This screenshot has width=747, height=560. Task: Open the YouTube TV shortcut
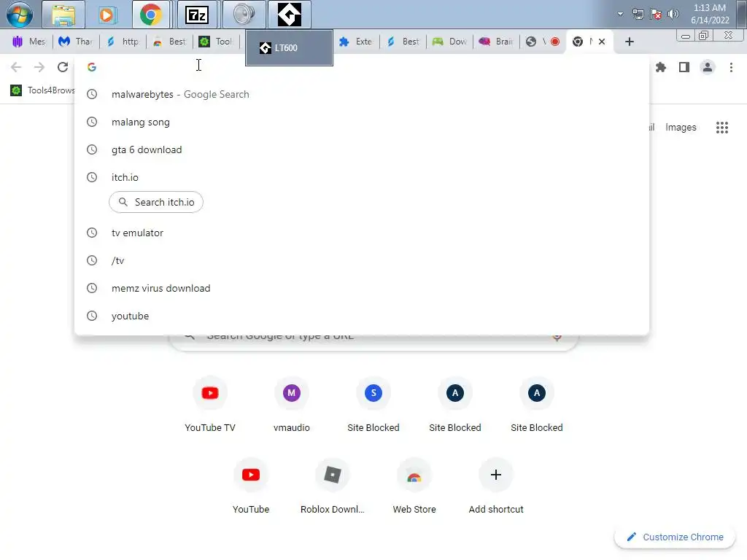tap(210, 404)
